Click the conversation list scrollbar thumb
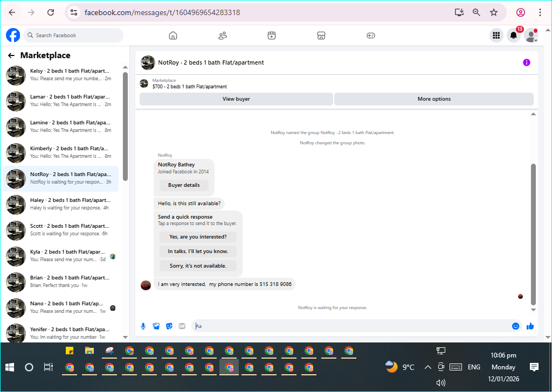 coord(125,127)
